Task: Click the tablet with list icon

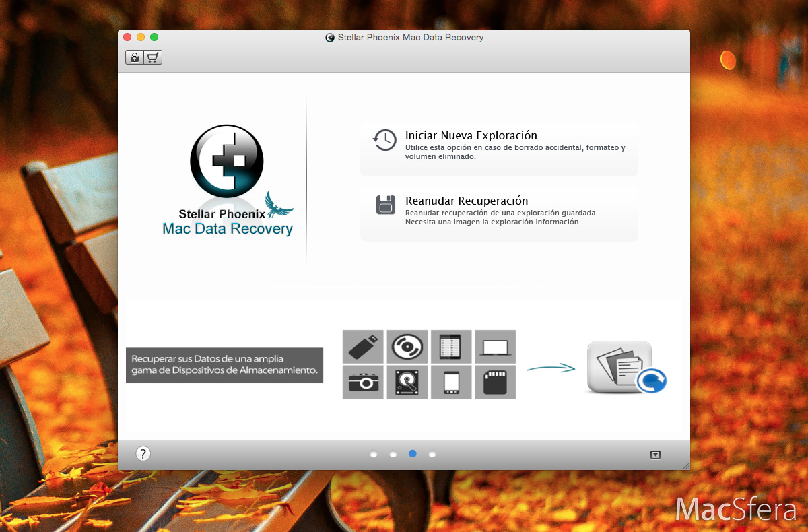Action: 451,347
